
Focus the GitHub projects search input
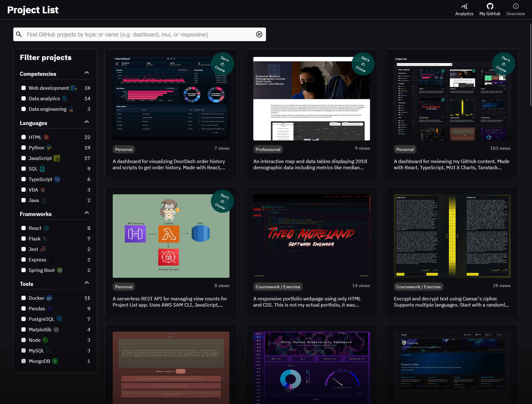pos(139,34)
